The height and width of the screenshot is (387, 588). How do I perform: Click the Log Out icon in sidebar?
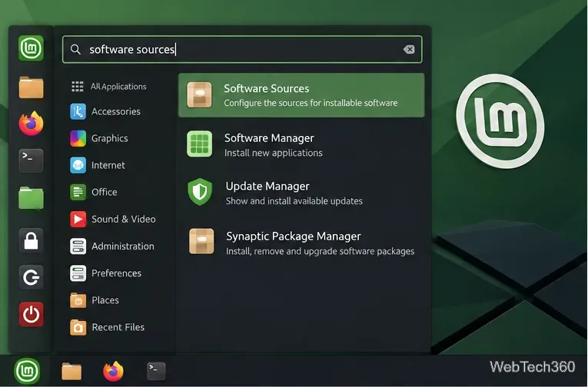coord(31,277)
